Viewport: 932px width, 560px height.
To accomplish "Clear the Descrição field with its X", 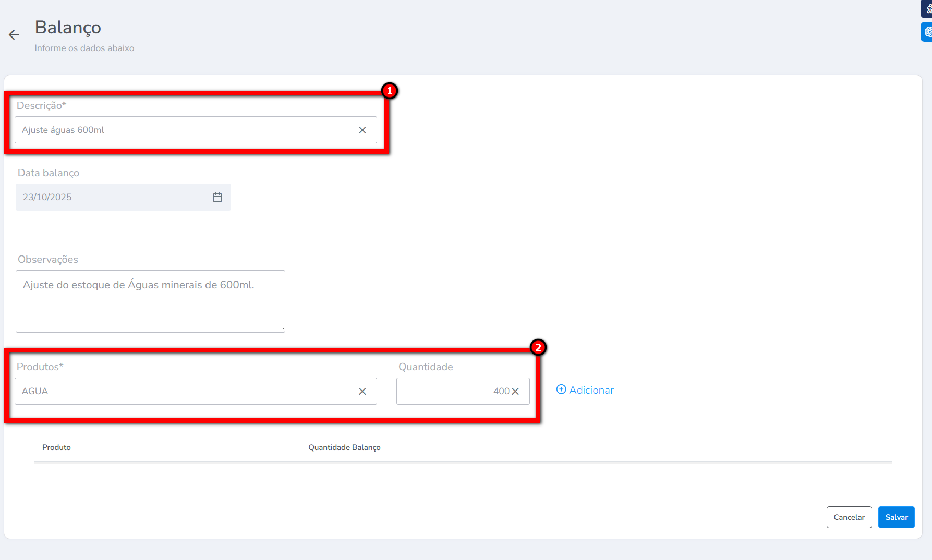I will click(x=362, y=130).
